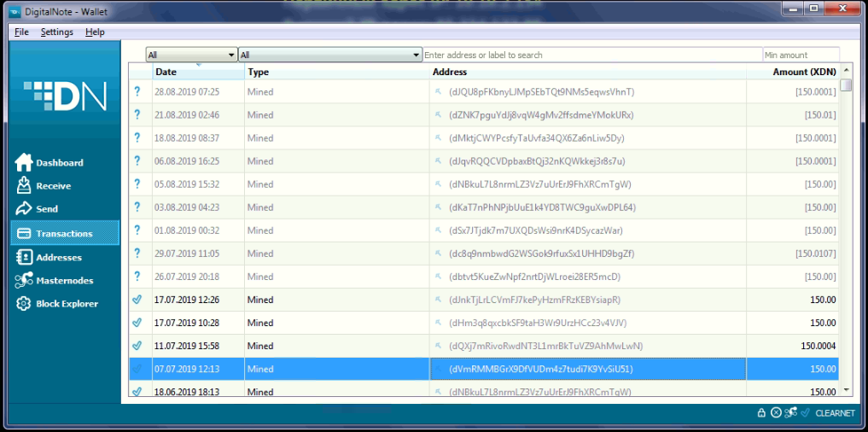Image resolution: width=868 pixels, height=432 pixels.
Task: Click the network connections icon in status bar
Action: click(790, 412)
